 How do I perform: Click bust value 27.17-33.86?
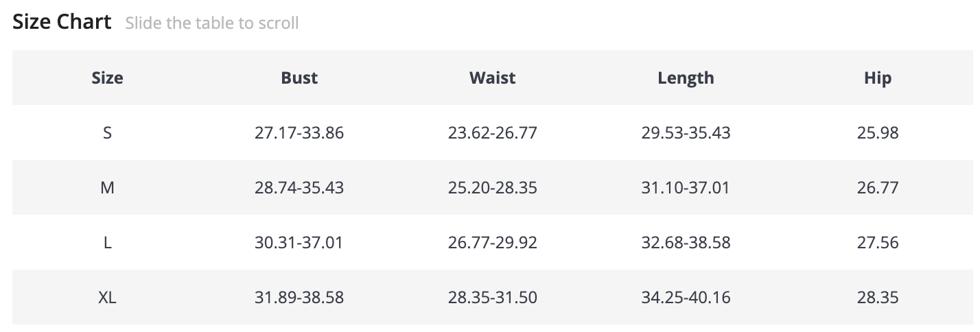click(299, 133)
